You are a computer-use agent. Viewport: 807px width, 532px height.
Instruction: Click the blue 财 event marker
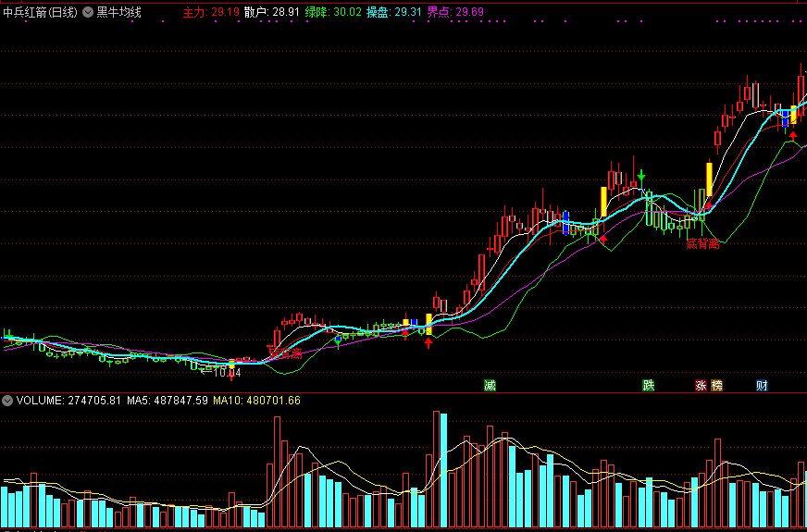tap(763, 386)
